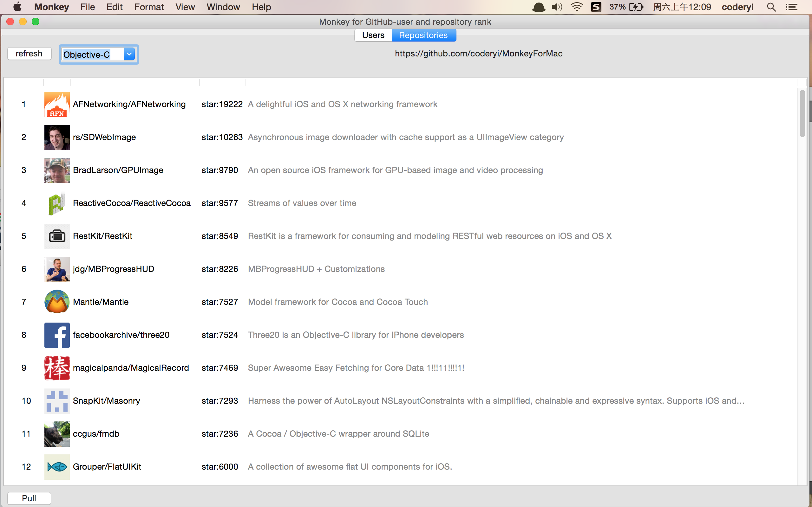Click the SnapKit Masonry pixel avatar
This screenshot has height=507, width=812.
(x=57, y=401)
